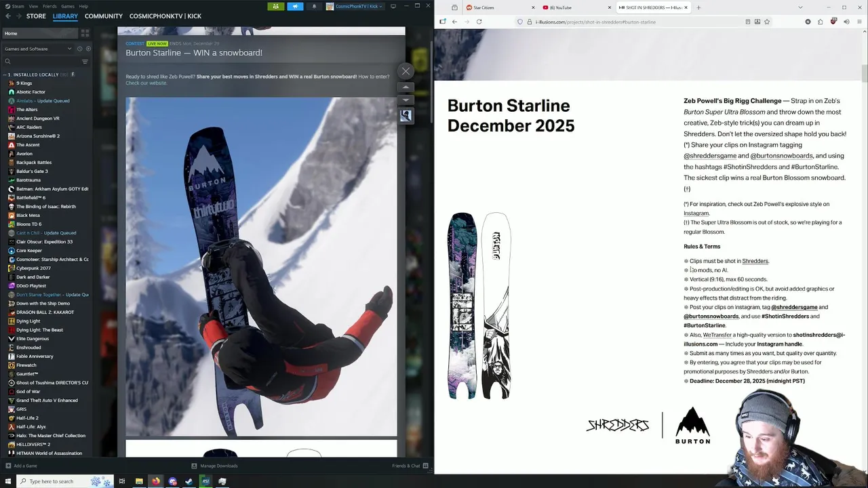List all tabs dropdown chevron in Firefox
The image size is (868, 488).
coord(800,7)
